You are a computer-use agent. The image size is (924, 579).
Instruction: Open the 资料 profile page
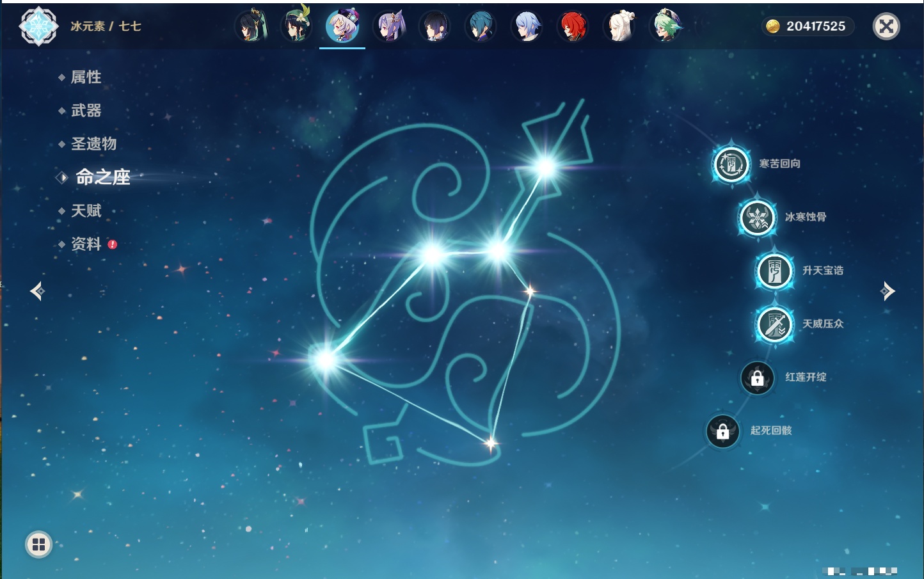(86, 244)
